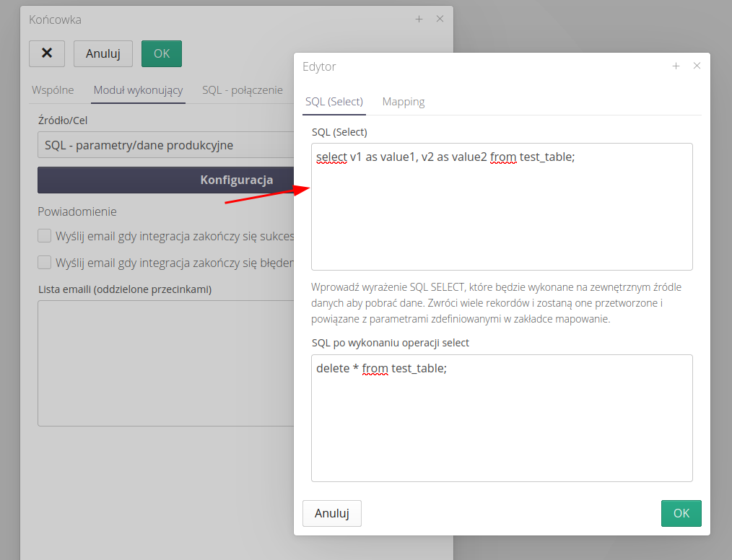Click the Konfiguracja button
This screenshot has height=560, width=732.
coord(165,180)
